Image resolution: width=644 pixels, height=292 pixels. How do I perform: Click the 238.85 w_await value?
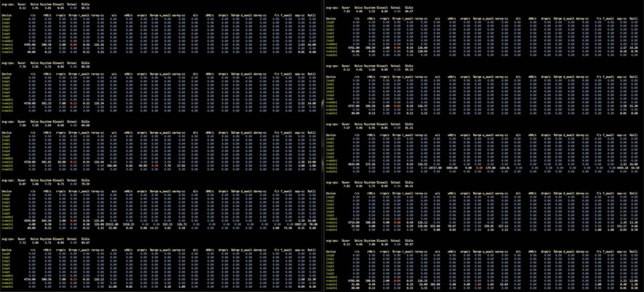click(489, 226)
